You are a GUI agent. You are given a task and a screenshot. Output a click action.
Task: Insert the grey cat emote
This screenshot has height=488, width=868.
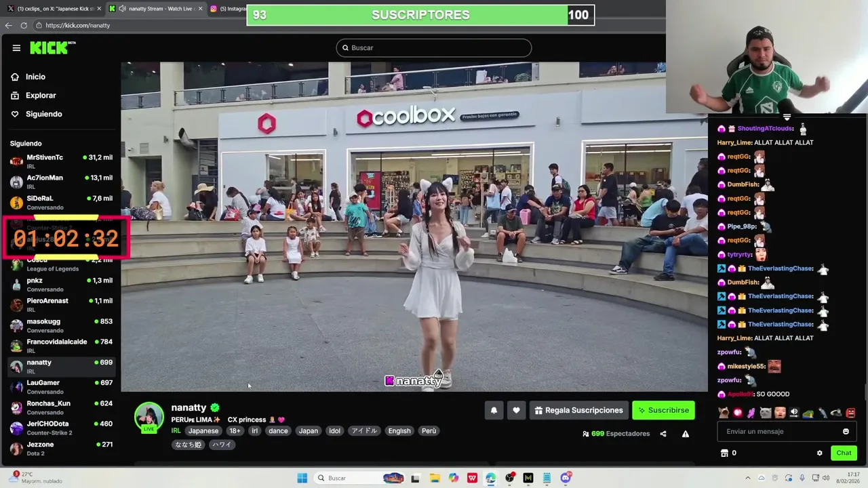point(766,413)
